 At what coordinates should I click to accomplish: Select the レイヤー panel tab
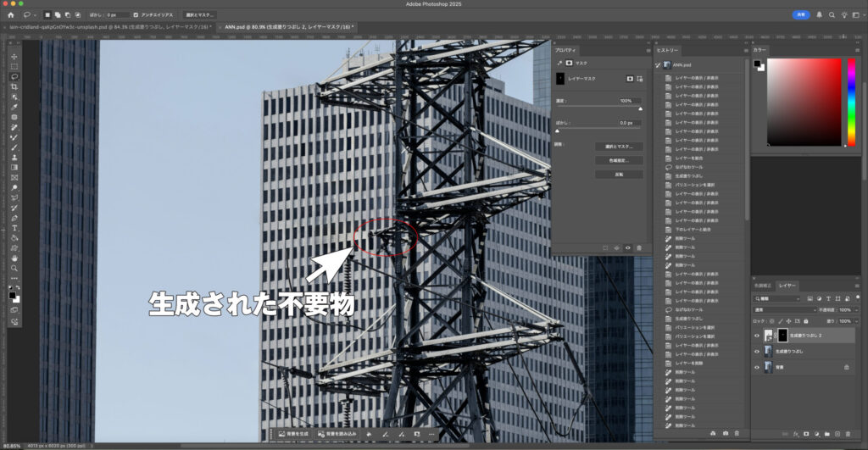(787, 286)
